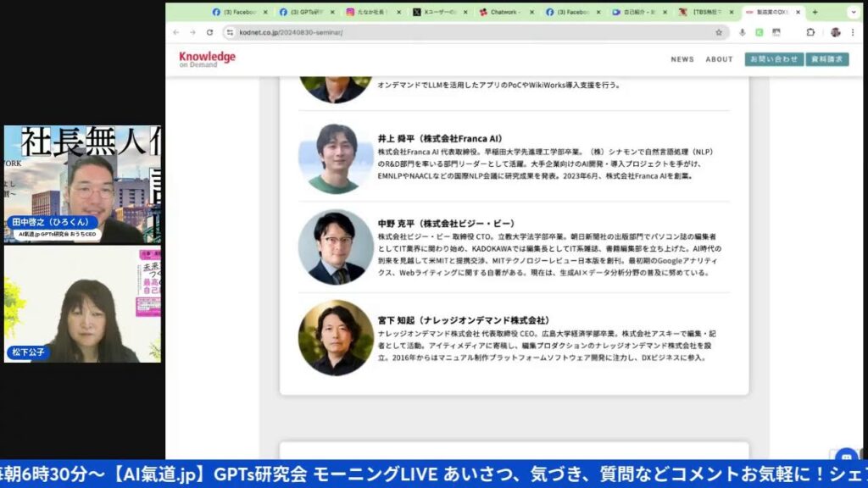Click the Chrome profile avatar
The width and height of the screenshot is (868, 488).
[x=835, y=32]
